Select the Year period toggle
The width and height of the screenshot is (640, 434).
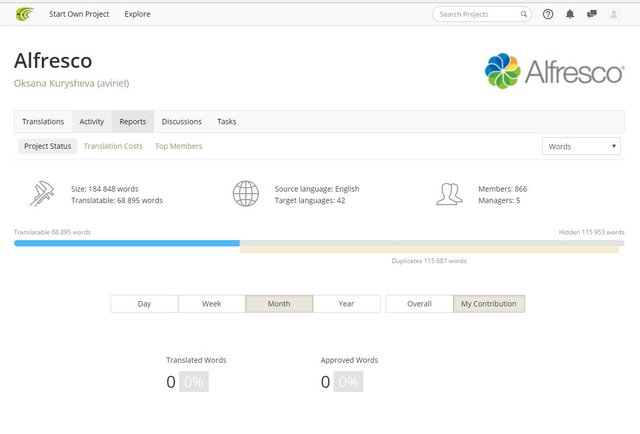click(x=347, y=304)
